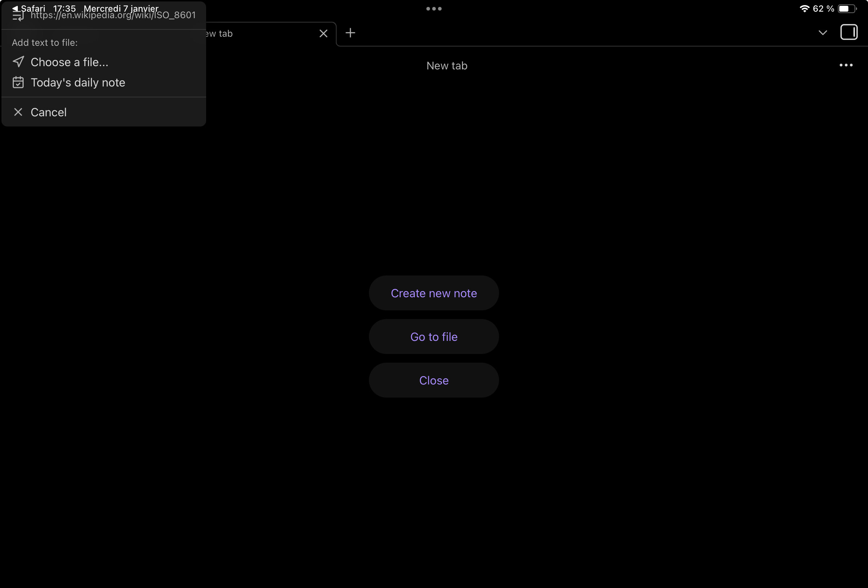The height and width of the screenshot is (588, 868).
Task: Select "Choose a file..." menu entry
Action: coord(69,62)
